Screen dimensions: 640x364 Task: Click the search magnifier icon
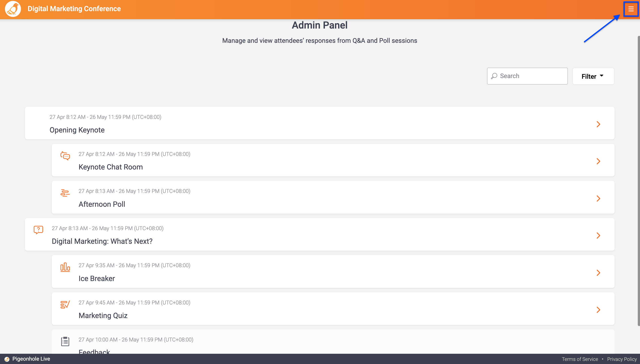point(494,76)
